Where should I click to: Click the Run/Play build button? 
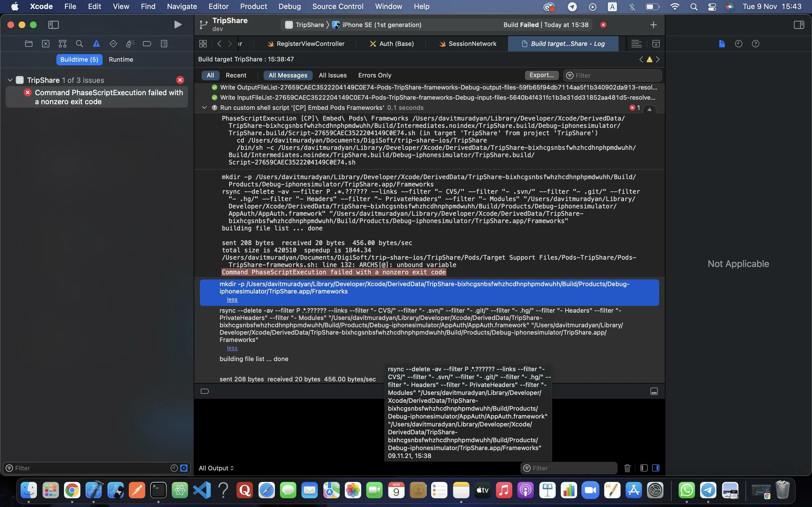click(x=178, y=24)
